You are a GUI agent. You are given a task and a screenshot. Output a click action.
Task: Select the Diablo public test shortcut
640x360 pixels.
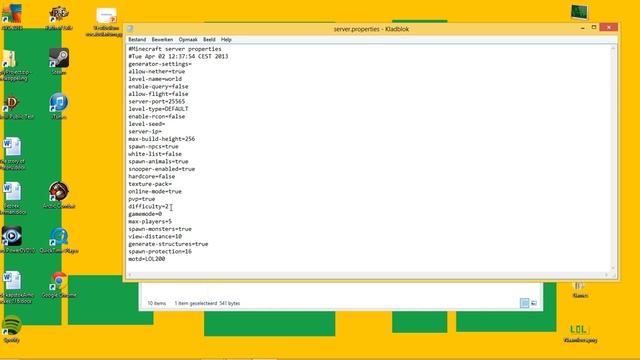click(x=12, y=106)
